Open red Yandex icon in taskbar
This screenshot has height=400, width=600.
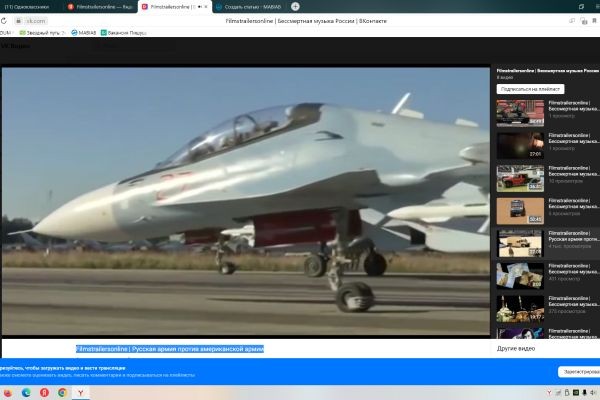coord(44,393)
